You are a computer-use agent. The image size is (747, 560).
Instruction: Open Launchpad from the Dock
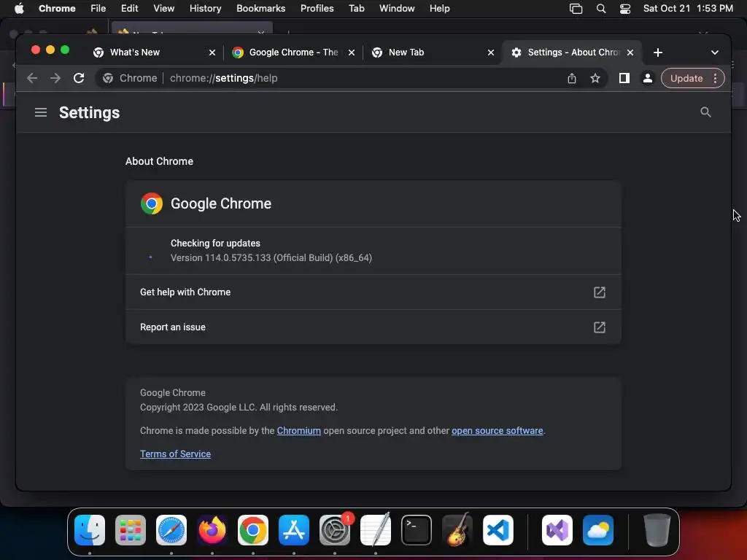point(131,530)
